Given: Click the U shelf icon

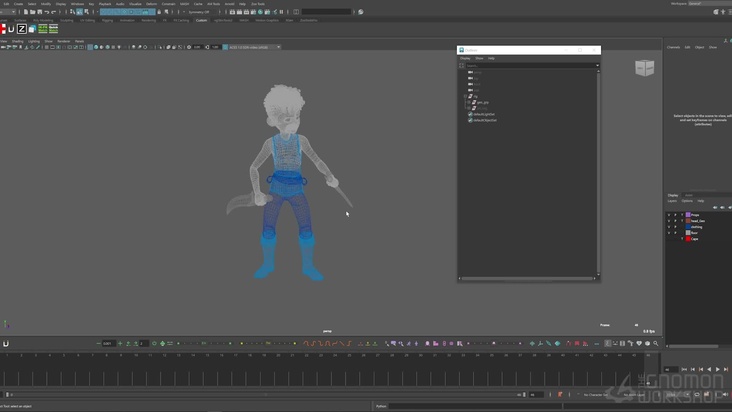Looking at the screenshot, I should [x=11, y=29].
